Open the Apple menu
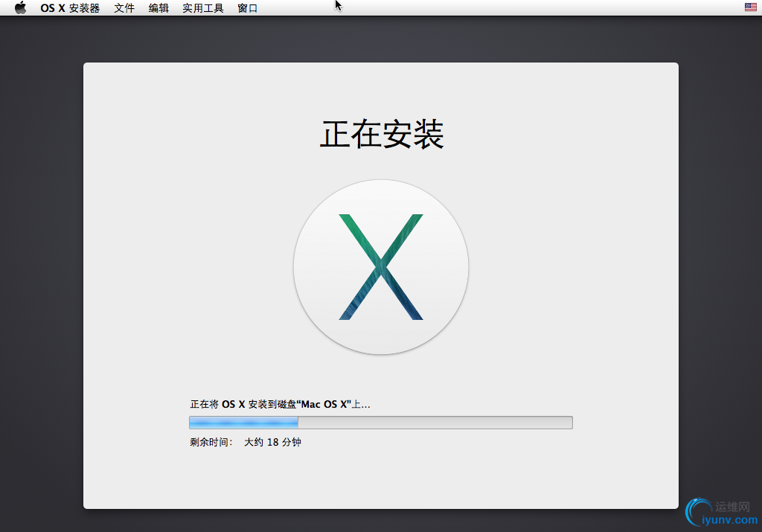This screenshot has height=532, width=762. click(20, 7)
